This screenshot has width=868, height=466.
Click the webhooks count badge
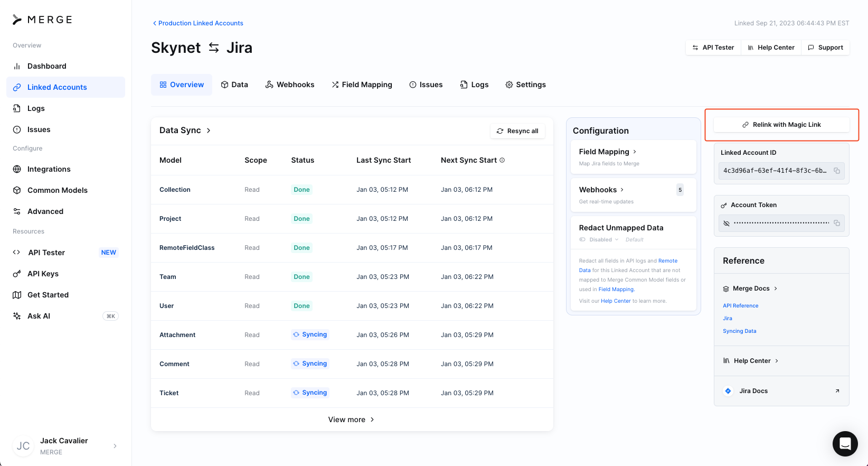point(680,190)
